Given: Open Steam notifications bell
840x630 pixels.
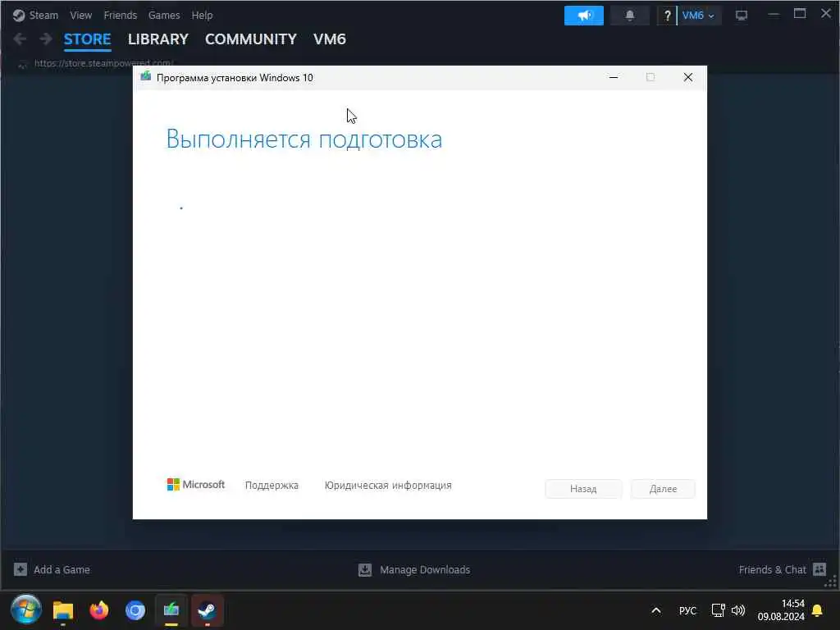Looking at the screenshot, I should [629, 16].
